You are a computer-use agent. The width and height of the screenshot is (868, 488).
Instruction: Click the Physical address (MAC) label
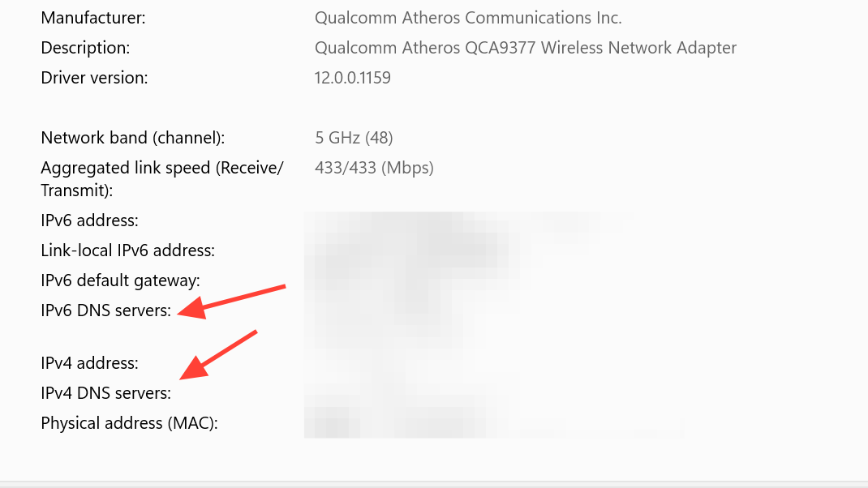129,423
